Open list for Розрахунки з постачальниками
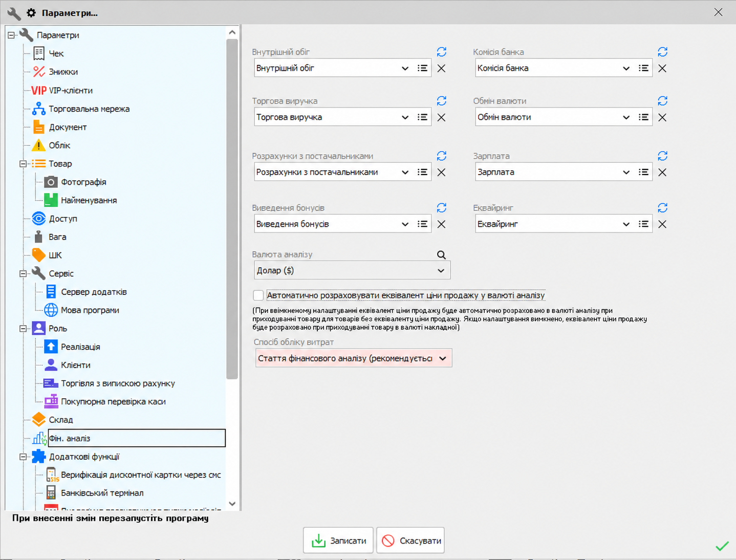 [422, 172]
